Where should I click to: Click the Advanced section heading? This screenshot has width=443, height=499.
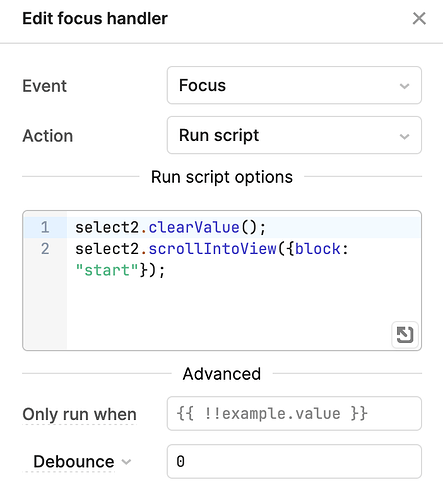[222, 374]
